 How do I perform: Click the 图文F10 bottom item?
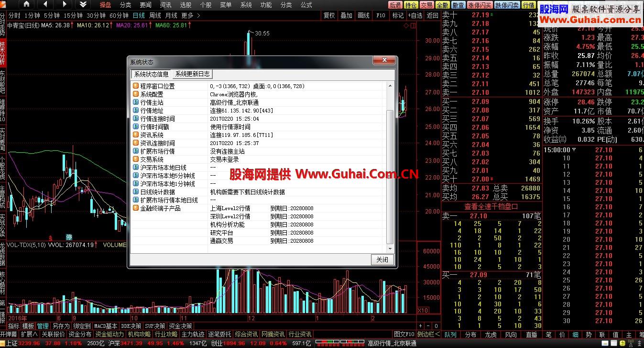(404, 334)
